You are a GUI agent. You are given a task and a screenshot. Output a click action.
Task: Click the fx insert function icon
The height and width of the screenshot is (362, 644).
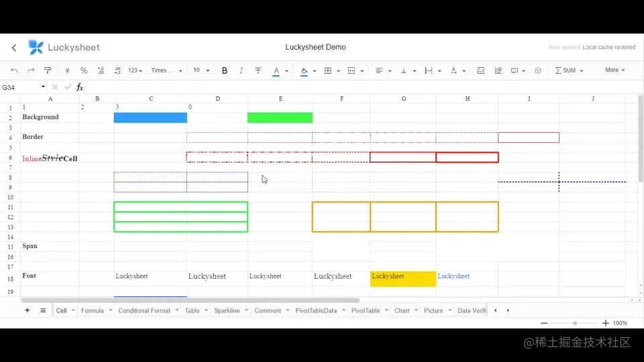80,87
